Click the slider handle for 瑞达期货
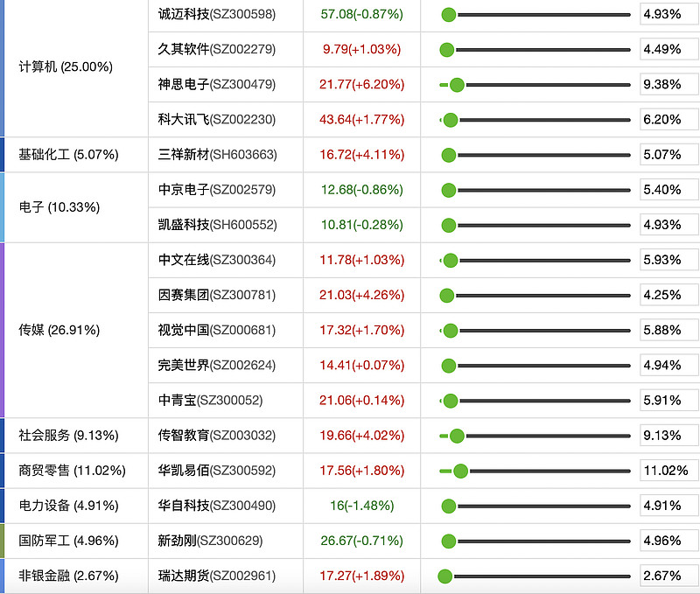 (x=444, y=576)
